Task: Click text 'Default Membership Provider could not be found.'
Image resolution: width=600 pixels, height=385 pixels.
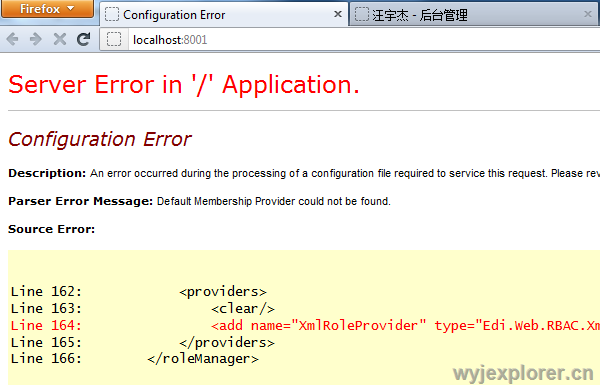Action: coord(274,201)
